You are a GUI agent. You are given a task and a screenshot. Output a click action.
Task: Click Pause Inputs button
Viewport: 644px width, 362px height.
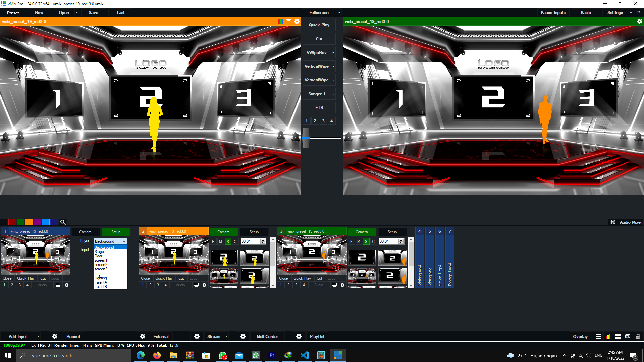(x=553, y=13)
